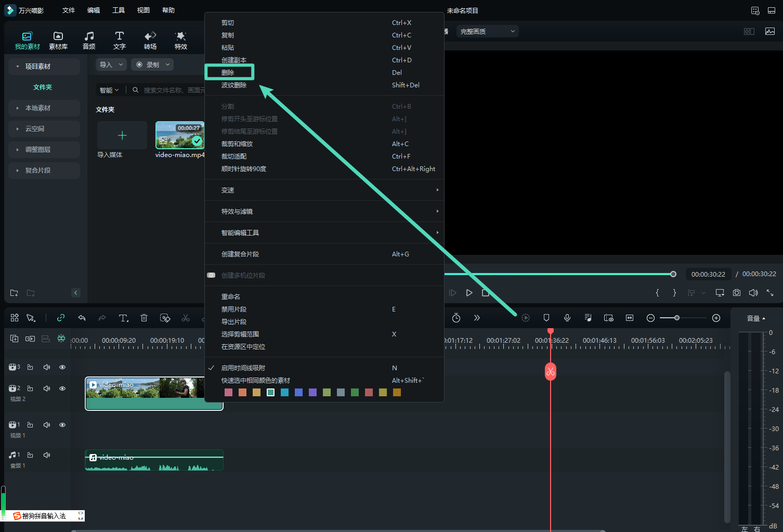783x532 pixels.
Task: Select the text tool in timeline toolbar
Action: tap(123, 318)
